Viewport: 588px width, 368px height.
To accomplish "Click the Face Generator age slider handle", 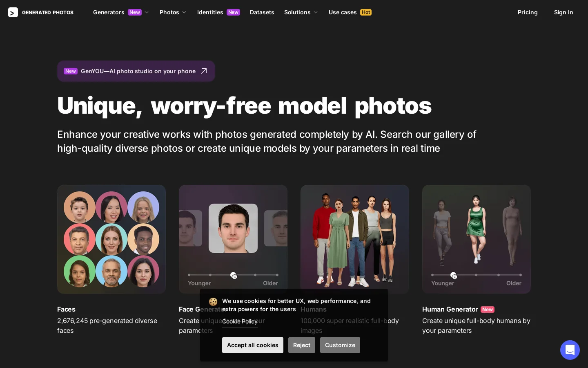I will [x=233, y=275].
